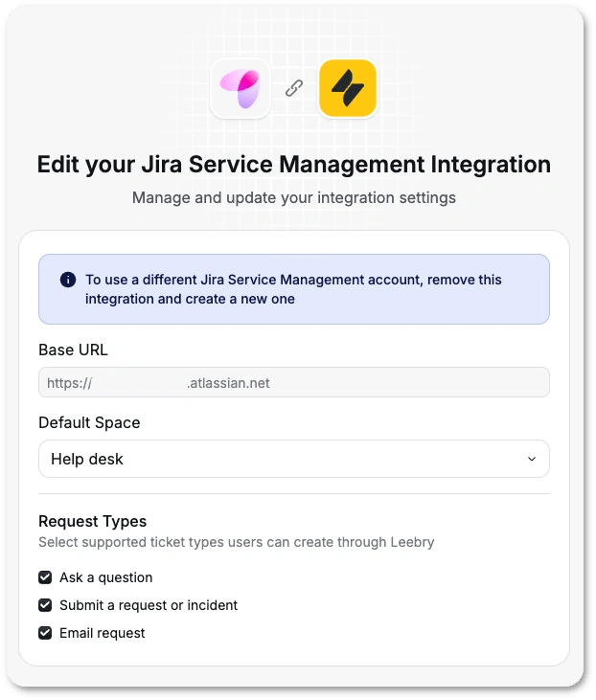Click the yellow Jira Service Management logo
596x700 pixels.
pyautogui.click(x=348, y=88)
